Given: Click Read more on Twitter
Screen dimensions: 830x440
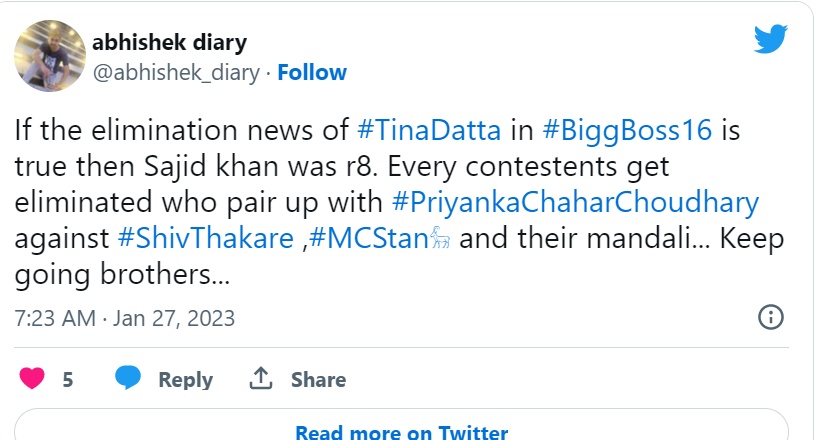Looking at the screenshot, I should (401, 432).
